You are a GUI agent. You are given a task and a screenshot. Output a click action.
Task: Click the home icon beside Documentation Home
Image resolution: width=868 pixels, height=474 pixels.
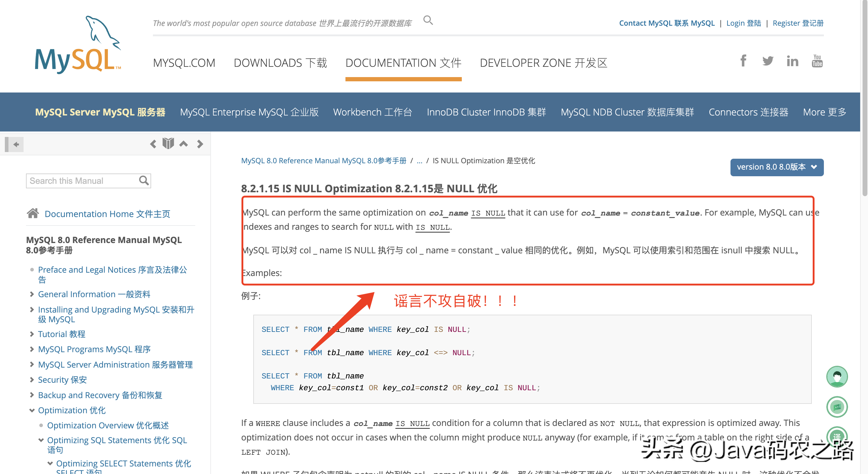pos(33,213)
